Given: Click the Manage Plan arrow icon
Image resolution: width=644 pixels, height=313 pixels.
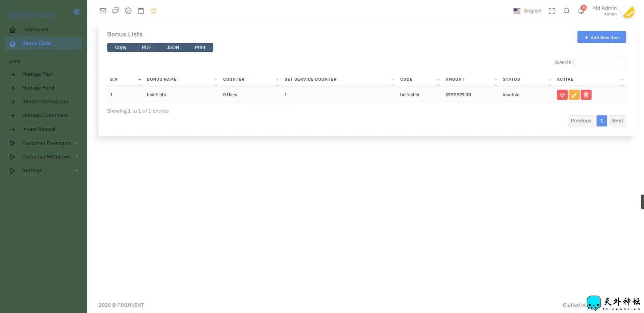Looking at the screenshot, I should pos(13,74).
